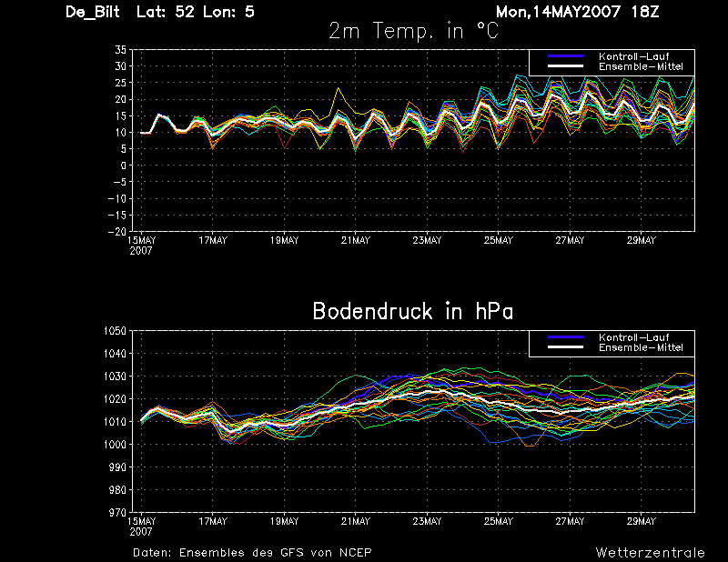Click the Mon,14MAY2007 18Z run date
The image size is (728, 562).
(x=578, y=12)
